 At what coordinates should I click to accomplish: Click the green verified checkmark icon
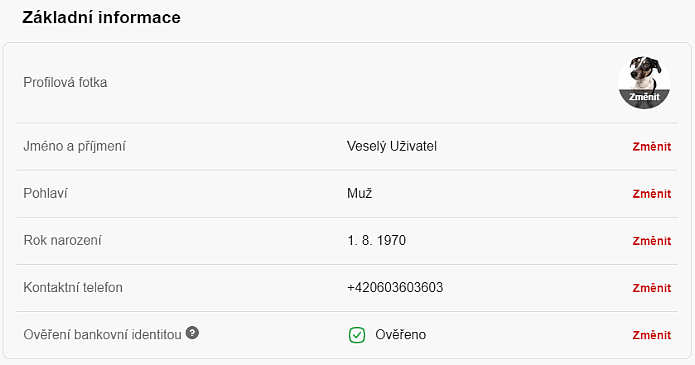coord(357,335)
